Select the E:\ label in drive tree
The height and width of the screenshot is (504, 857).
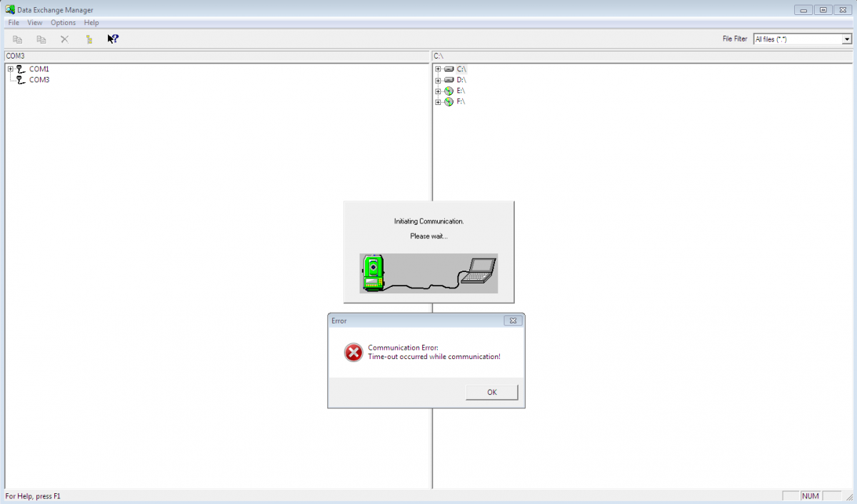coord(461,91)
